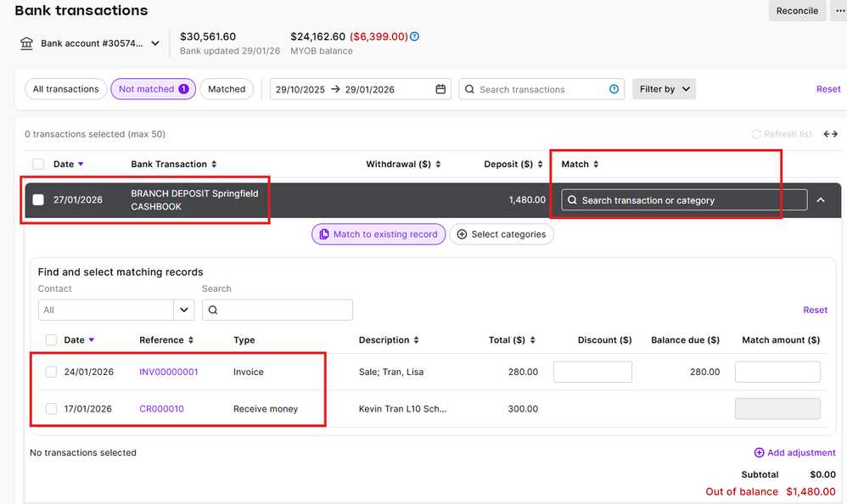The width and height of the screenshot is (847, 504).
Task: Click the search help icon in transactions search
Action: pos(614,89)
